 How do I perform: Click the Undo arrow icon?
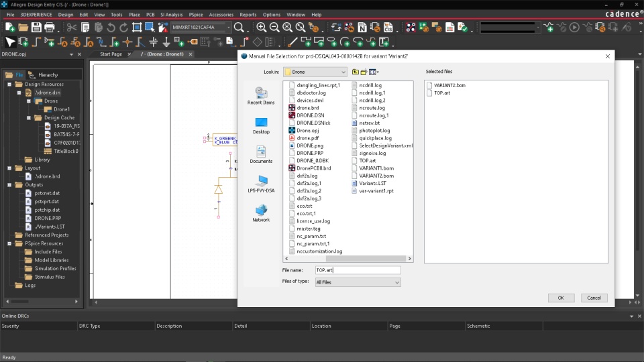click(x=111, y=27)
